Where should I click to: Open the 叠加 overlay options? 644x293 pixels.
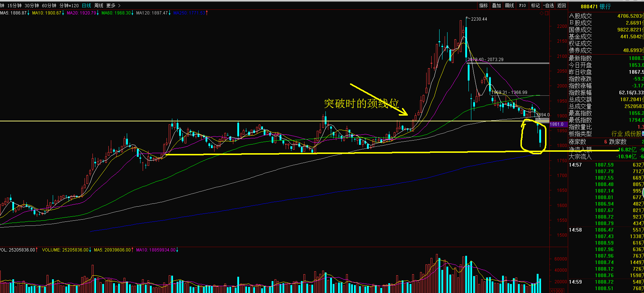496,5
